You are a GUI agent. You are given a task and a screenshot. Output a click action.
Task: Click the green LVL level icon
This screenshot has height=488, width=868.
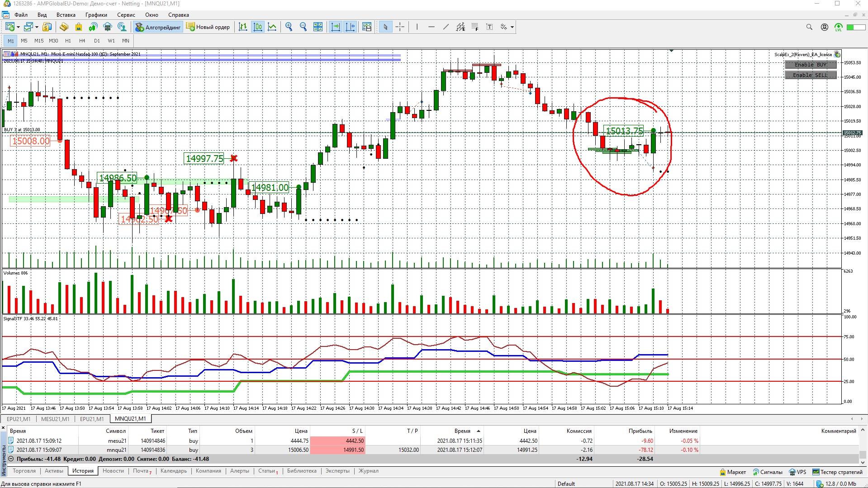pyautogui.click(x=839, y=27)
